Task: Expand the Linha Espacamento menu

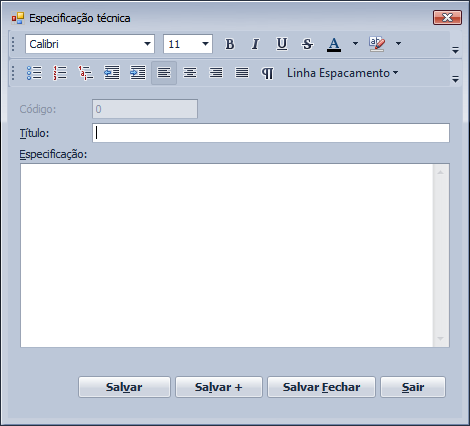Action: coord(343,73)
